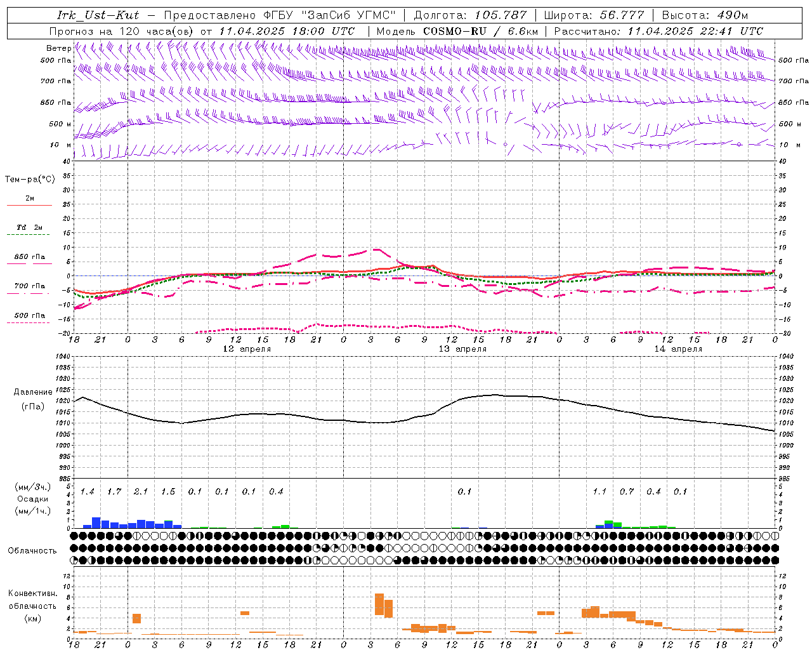Click the 500 м wind level label on left
Image resolution: width=812 pixels, height=650 pixels.
60,124
